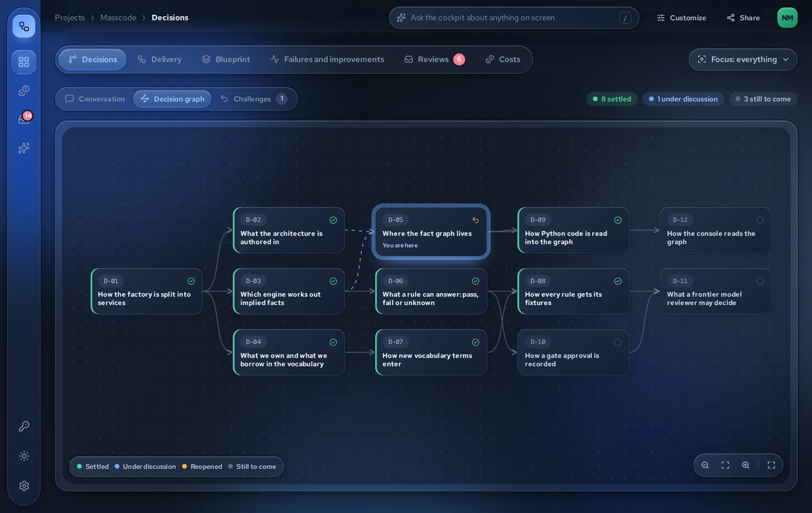Select the Decisions tab
The height and width of the screenshot is (513, 812).
[x=93, y=60]
